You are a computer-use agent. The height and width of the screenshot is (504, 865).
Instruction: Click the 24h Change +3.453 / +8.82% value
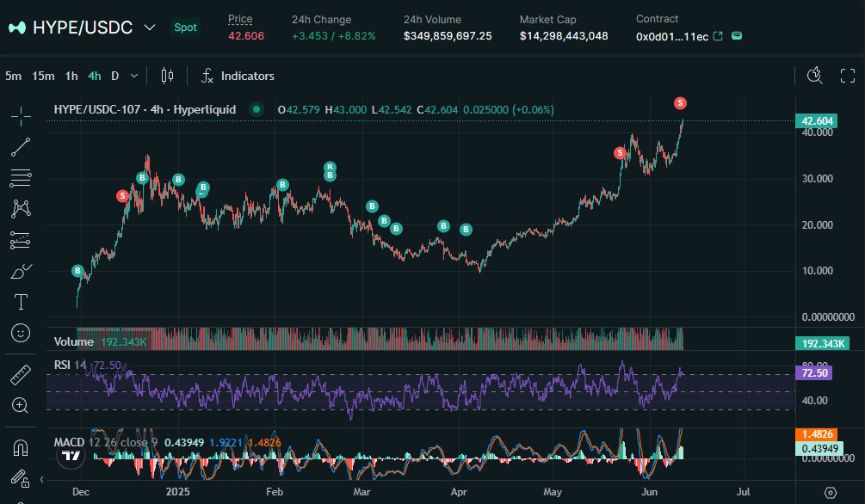point(334,36)
